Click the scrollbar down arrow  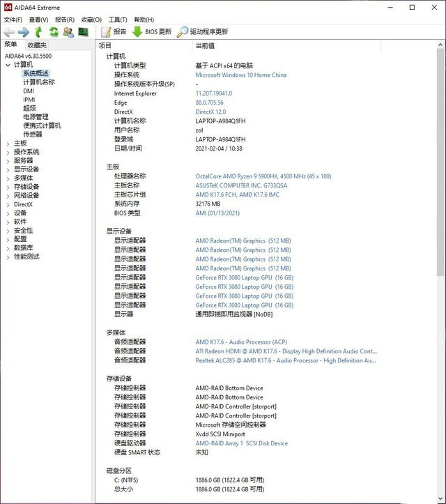click(x=440, y=499)
